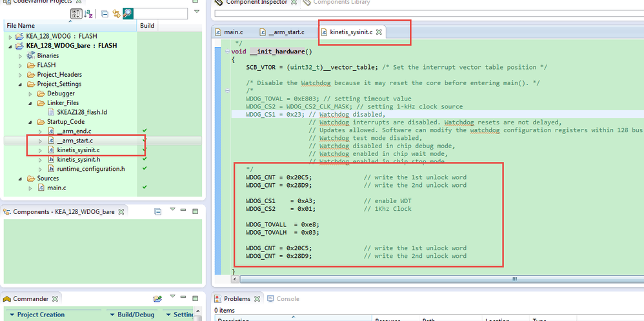The image size is (644, 321).
Task: Switch to the Components Library tab
Action: click(341, 3)
